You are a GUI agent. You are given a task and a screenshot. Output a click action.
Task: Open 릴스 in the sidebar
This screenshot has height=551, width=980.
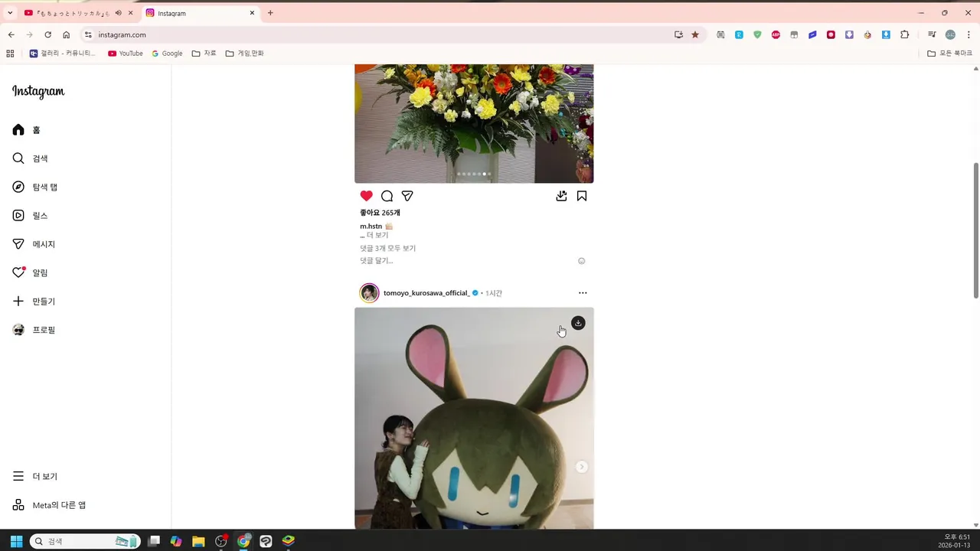(x=30, y=216)
